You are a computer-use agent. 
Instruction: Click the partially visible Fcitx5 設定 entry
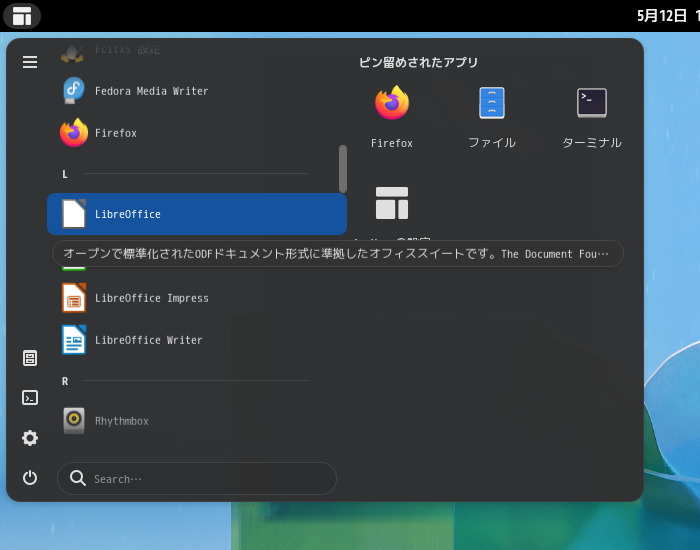pyautogui.click(x=197, y=52)
